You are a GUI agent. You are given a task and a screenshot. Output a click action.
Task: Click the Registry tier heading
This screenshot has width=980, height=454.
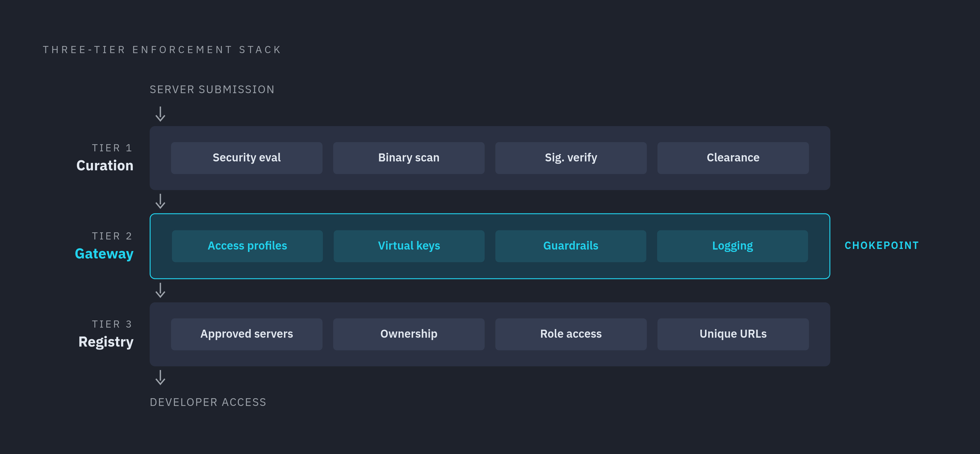click(x=106, y=342)
